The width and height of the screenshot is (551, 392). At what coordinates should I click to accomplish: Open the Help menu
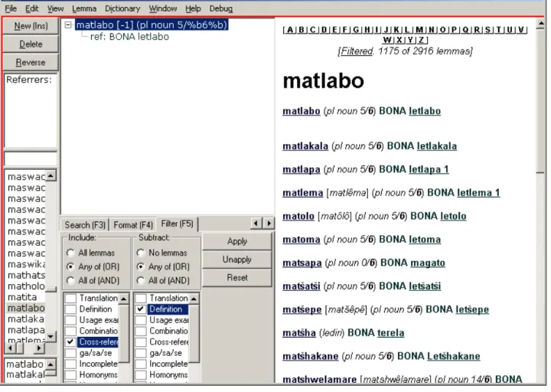tap(193, 8)
